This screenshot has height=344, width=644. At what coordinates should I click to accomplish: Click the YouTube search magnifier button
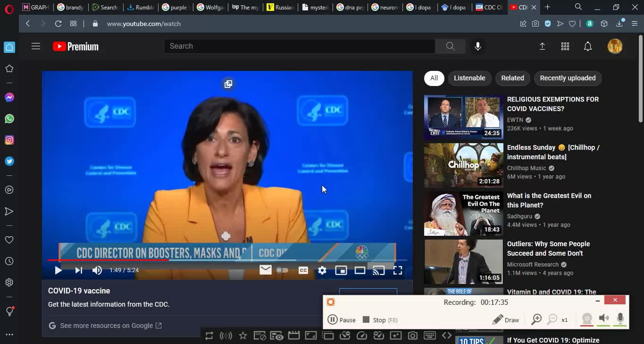[450, 46]
